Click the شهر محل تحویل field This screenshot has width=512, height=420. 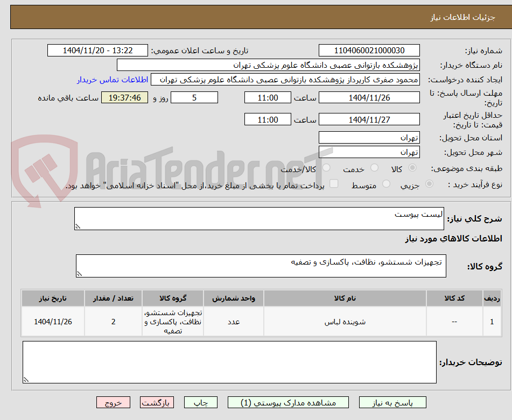pyautogui.click(x=369, y=152)
